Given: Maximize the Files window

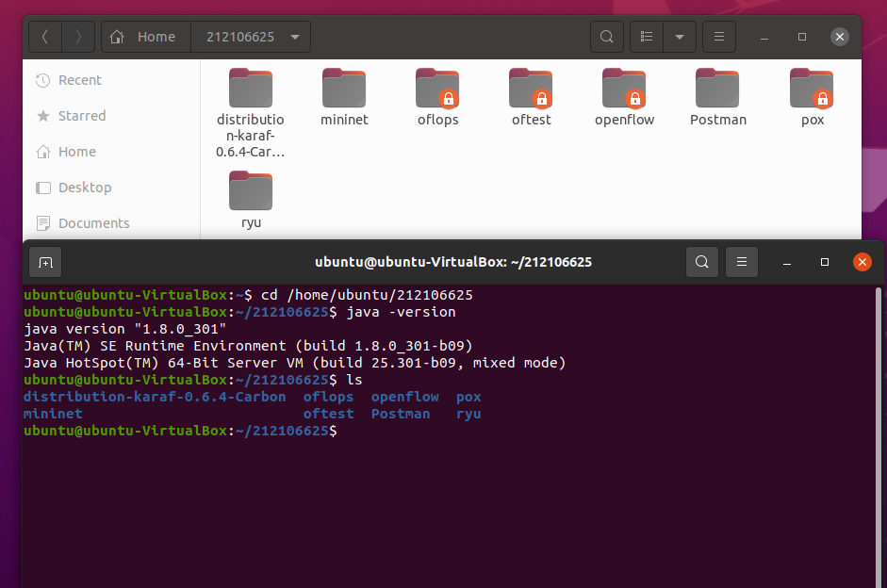Looking at the screenshot, I should tap(801, 37).
